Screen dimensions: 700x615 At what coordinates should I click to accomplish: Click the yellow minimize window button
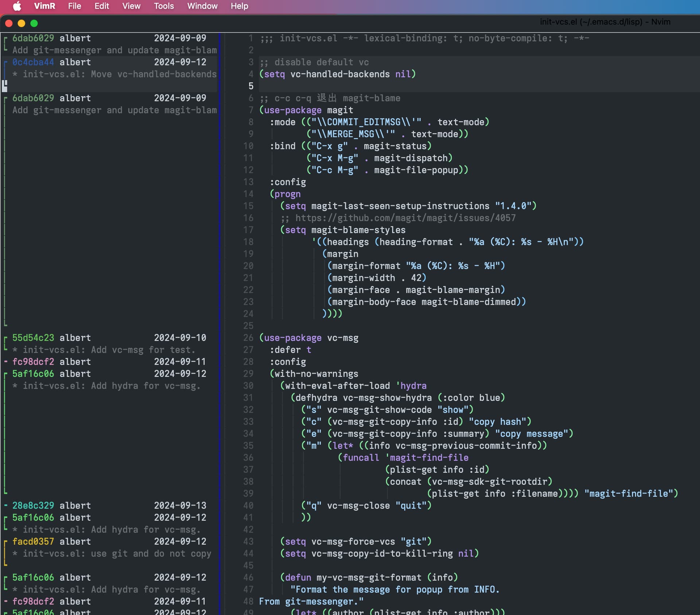(22, 23)
